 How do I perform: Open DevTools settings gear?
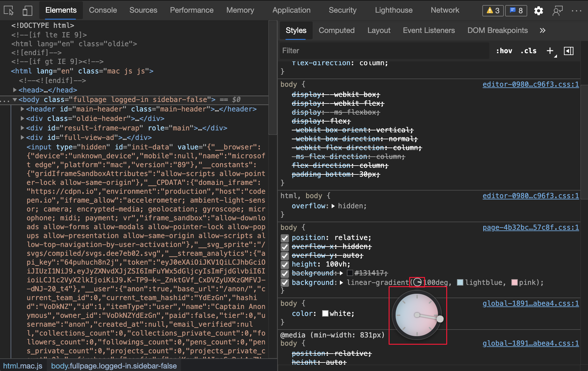coord(538,10)
